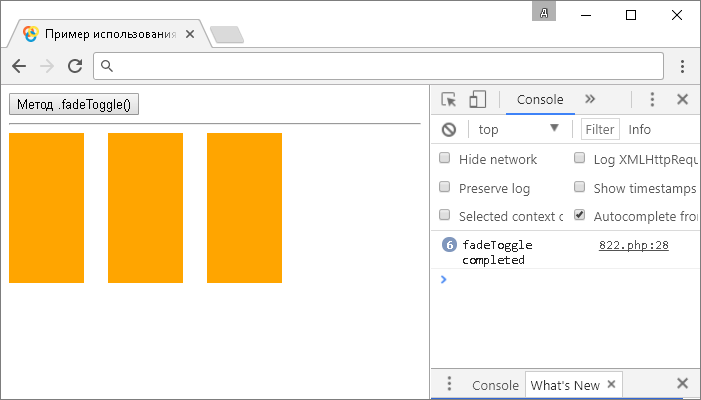This screenshot has height=400, width=701.
Task: Close the What's New drawer tab
Action: point(612,384)
